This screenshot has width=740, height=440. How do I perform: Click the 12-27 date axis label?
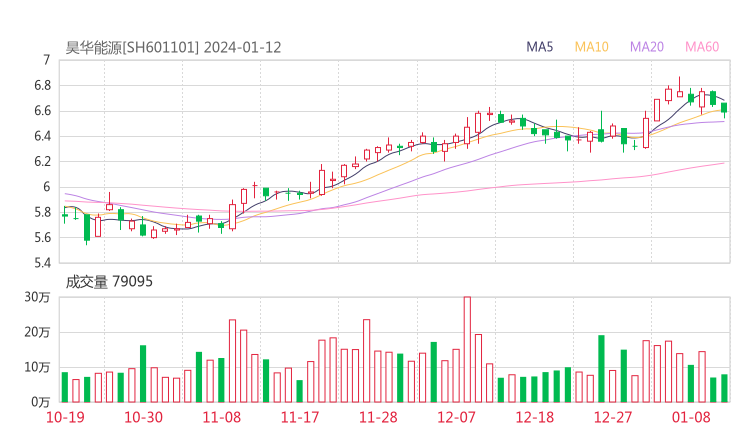(x=613, y=417)
